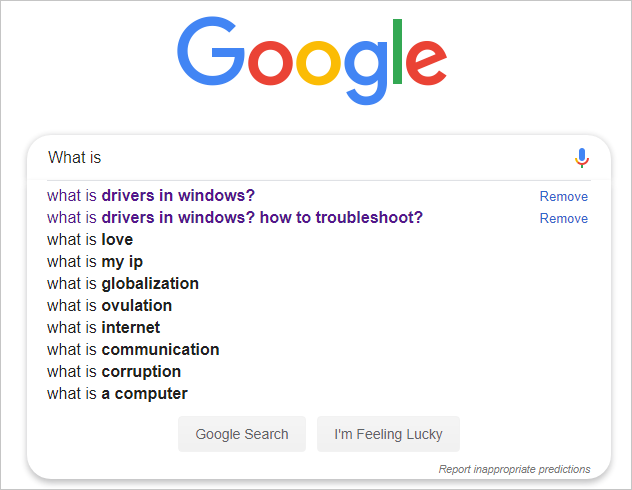Select the "what is communication" suggestion

tap(133, 350)
